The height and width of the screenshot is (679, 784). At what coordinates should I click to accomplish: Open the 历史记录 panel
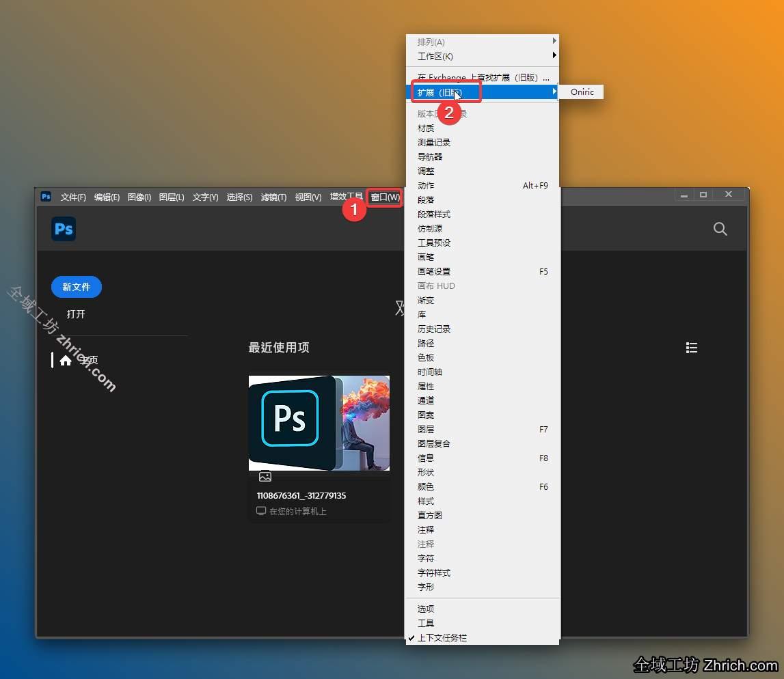[x=483, y=329]
